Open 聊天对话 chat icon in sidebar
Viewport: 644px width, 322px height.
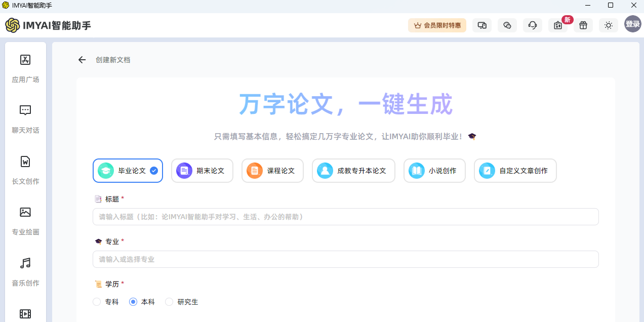[x=25, y=110]
